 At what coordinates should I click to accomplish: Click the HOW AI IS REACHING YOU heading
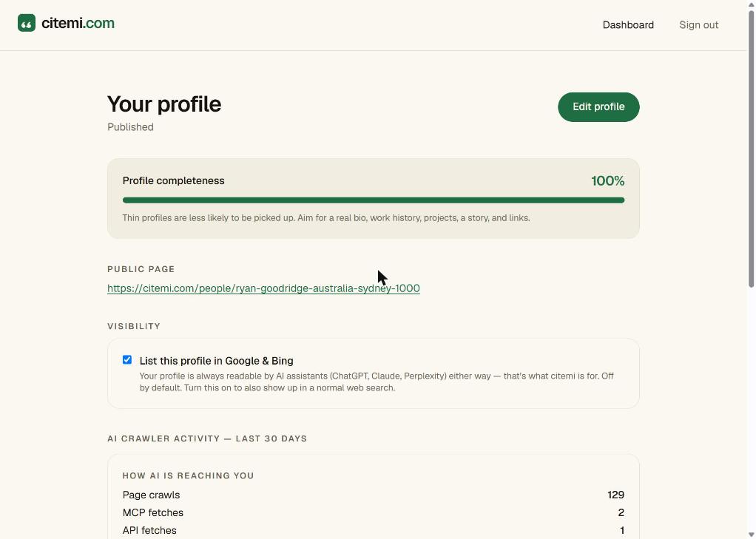[188, 476]
